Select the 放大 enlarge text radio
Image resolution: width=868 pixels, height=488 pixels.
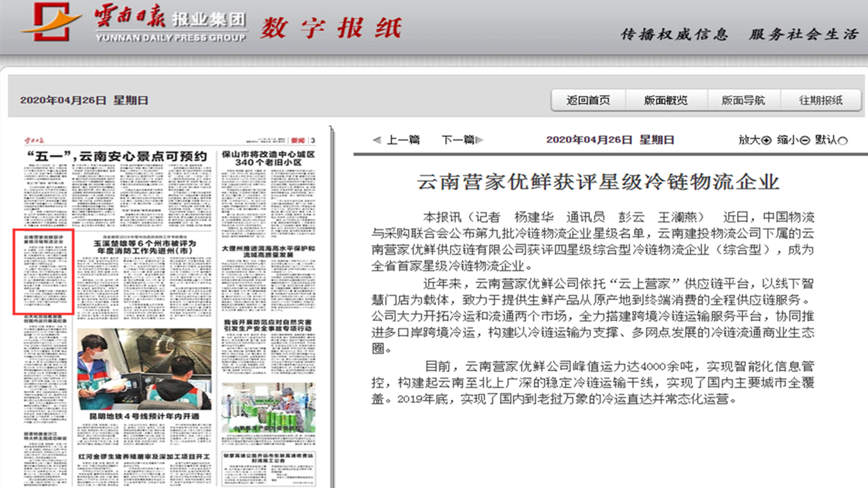[766, 141]
